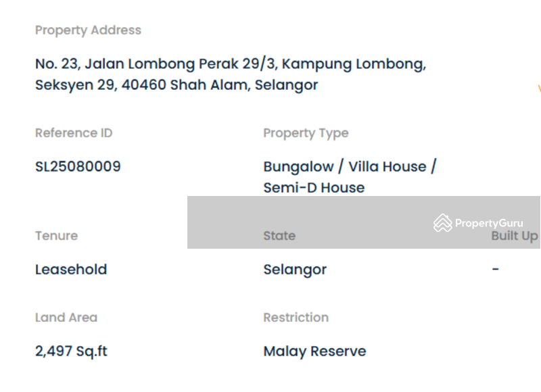This screenshot has width=541, height=392.
Task: Select the Selangor state value
Action: (295, 270)
